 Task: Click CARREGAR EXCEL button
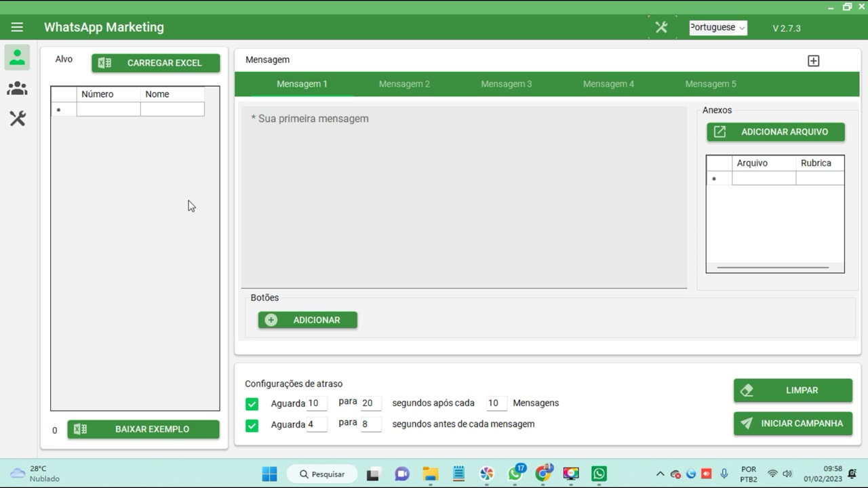point(156,63)
